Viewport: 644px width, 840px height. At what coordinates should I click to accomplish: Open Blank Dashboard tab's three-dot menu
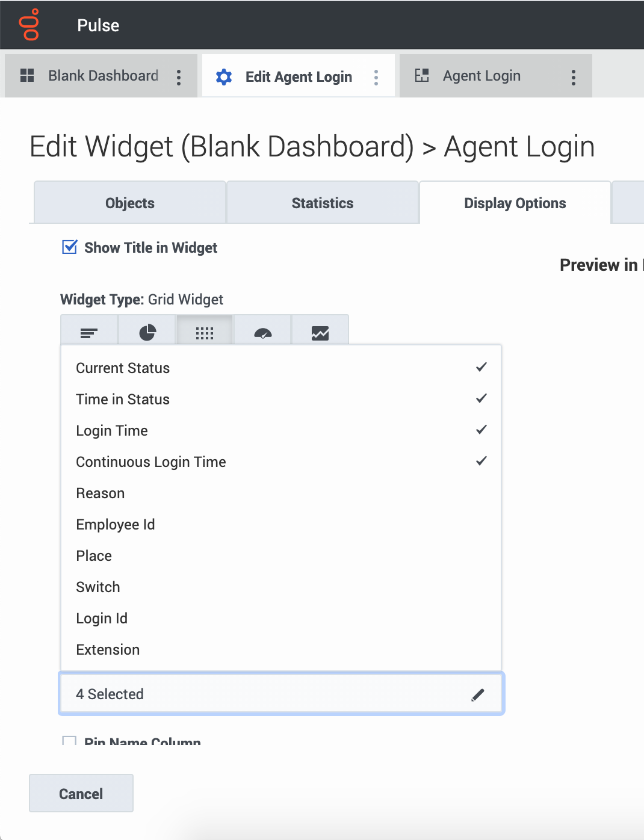point(179,77)
